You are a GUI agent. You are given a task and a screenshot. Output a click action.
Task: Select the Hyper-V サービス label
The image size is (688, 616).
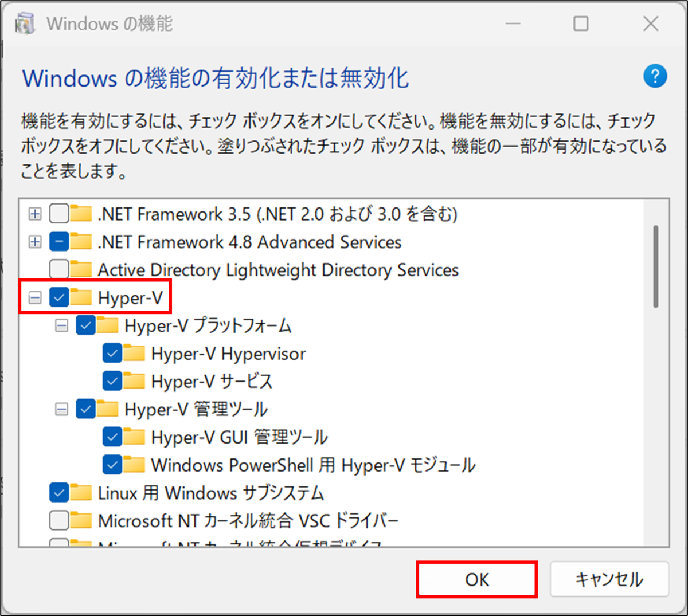[x=212, y=381]
